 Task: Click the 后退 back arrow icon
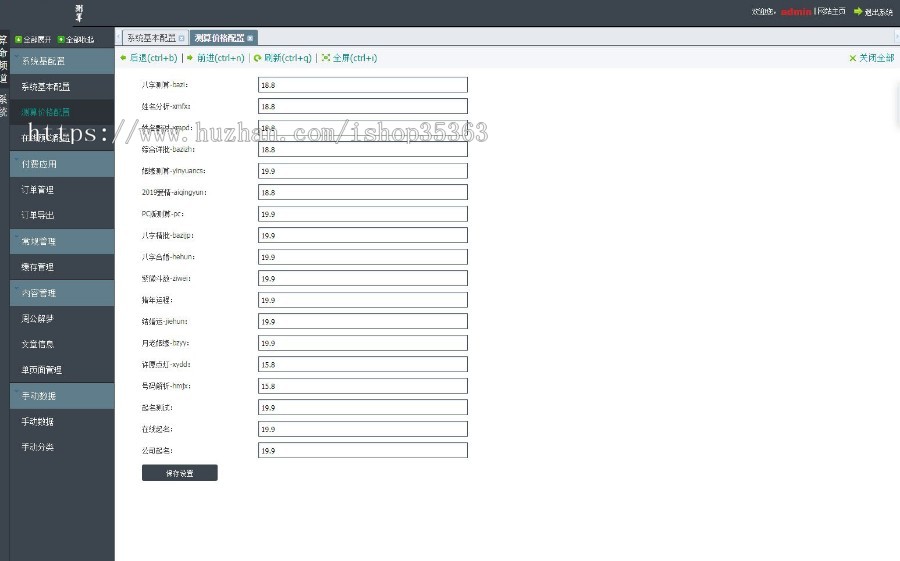[x=123, y=58]
